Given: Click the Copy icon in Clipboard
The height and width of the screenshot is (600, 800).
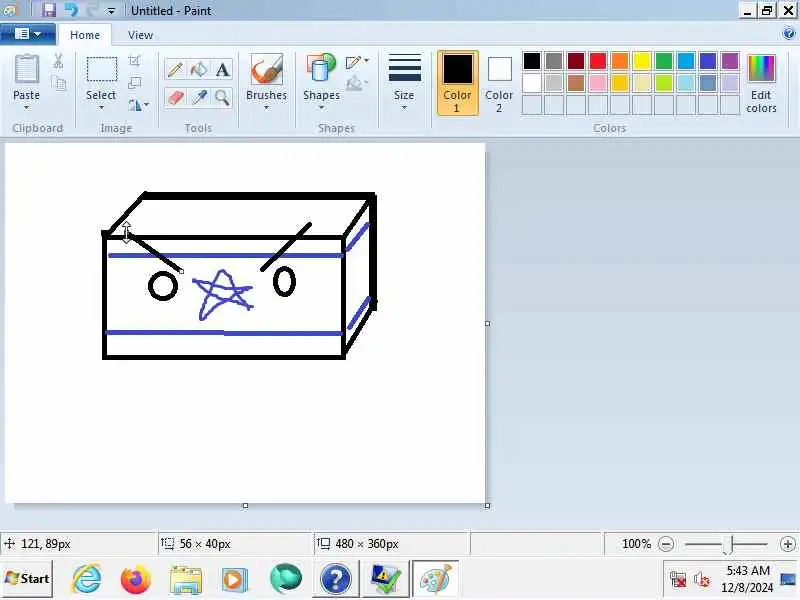Looking at the screenshot, I should 59,83.
